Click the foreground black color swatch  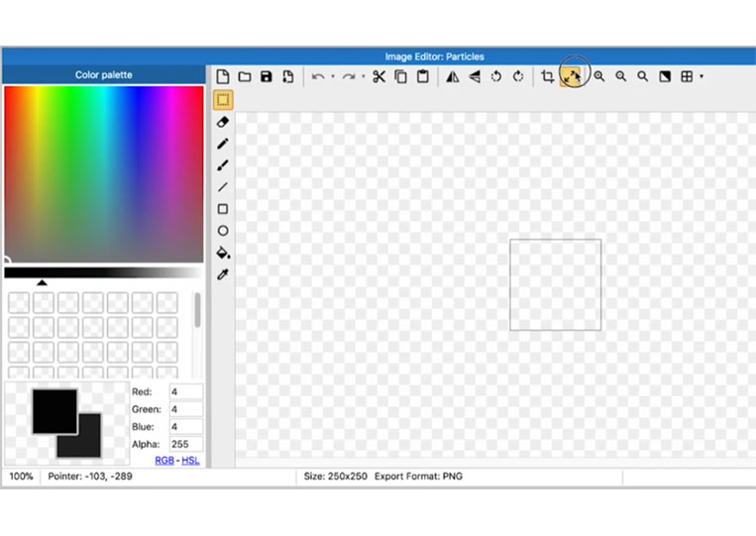54,411
